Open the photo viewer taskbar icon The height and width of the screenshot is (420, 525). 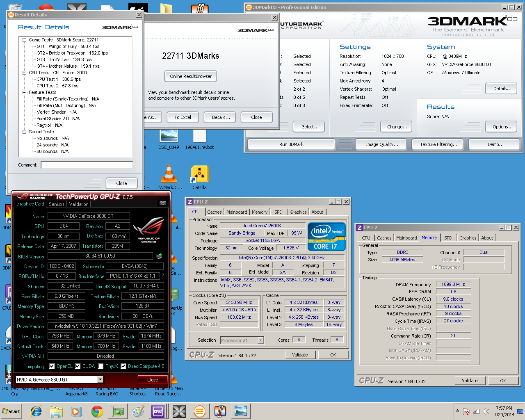[x=241, y=411]
